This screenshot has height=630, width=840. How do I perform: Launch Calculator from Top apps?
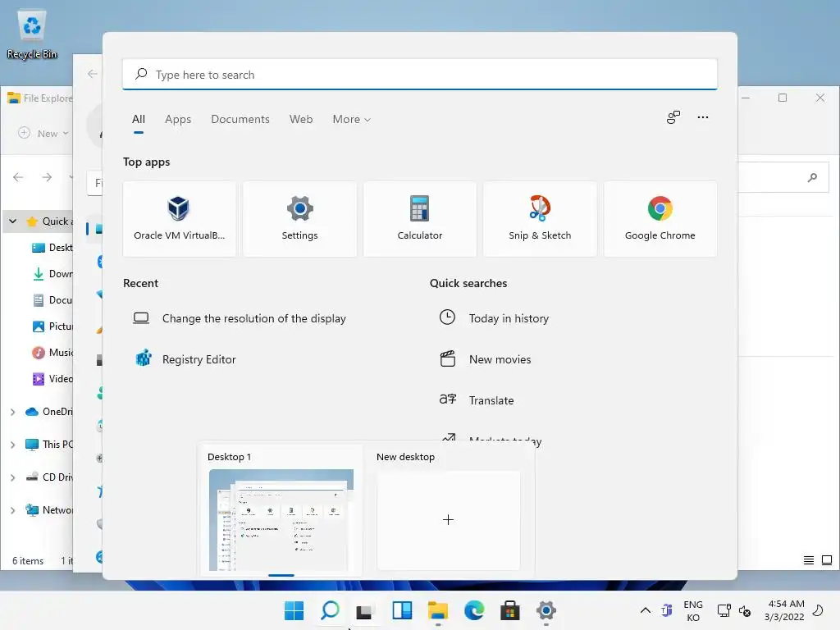click(x=419, y=219)
